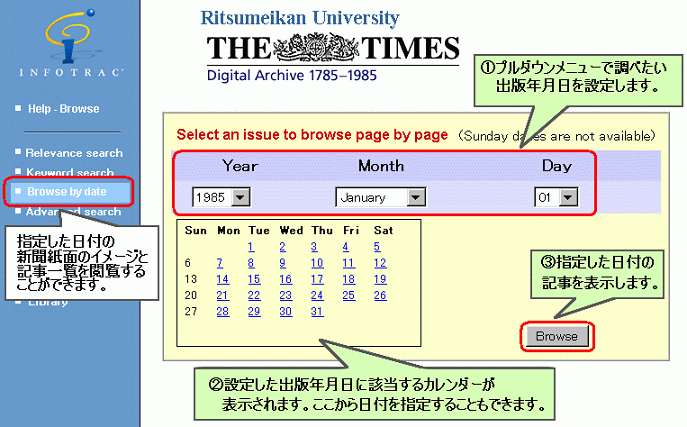Select calendar date 8
Viewport: 687px width, 427px height.
point(251,263)
